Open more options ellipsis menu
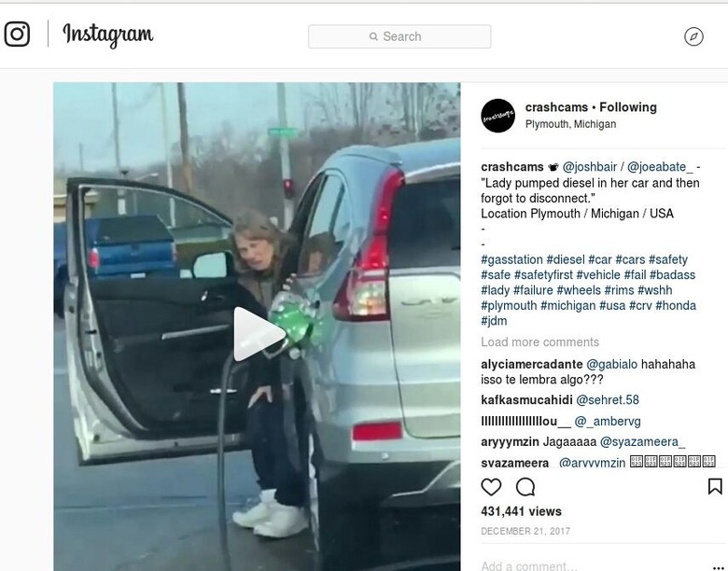 (x=719, y=567)
